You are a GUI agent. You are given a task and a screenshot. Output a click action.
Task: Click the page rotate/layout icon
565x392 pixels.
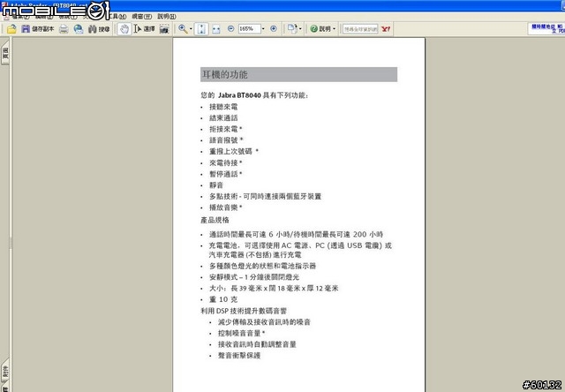(x=292, y=29)
